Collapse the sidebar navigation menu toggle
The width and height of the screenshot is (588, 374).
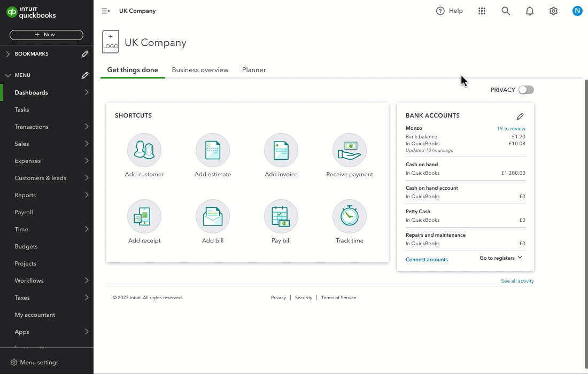(106, 11)
